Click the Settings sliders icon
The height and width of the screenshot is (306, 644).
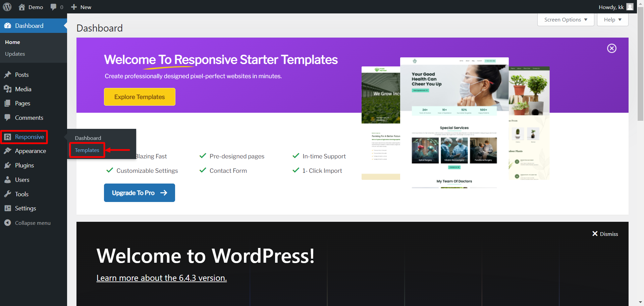pyautogui.click(x=8, y=208)
